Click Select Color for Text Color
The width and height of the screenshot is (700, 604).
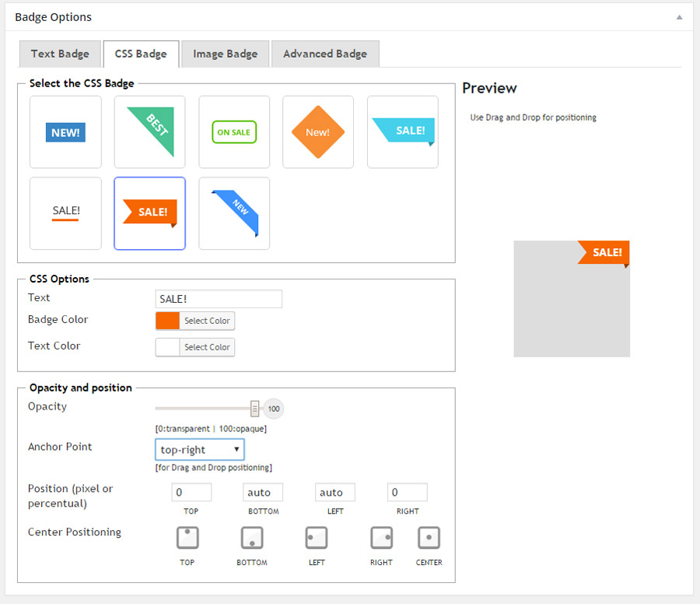tap(207, 347)
